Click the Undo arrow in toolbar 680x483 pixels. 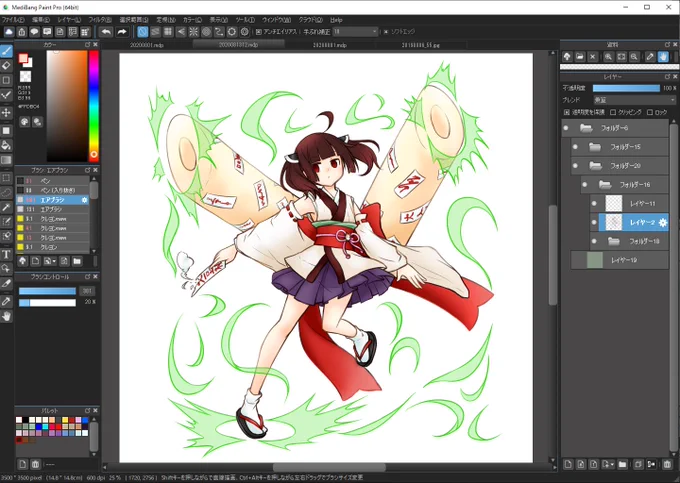click(105, 32)
